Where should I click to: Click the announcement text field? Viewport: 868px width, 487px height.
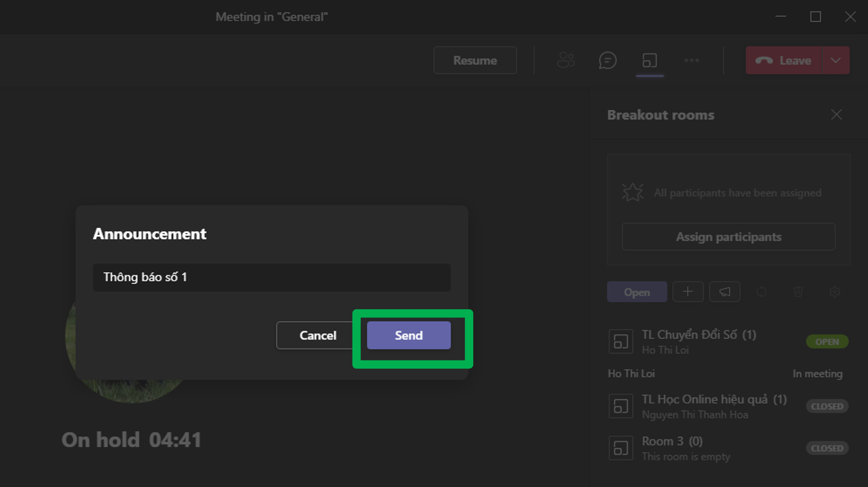pyautogui.click(x=272, y=278)
